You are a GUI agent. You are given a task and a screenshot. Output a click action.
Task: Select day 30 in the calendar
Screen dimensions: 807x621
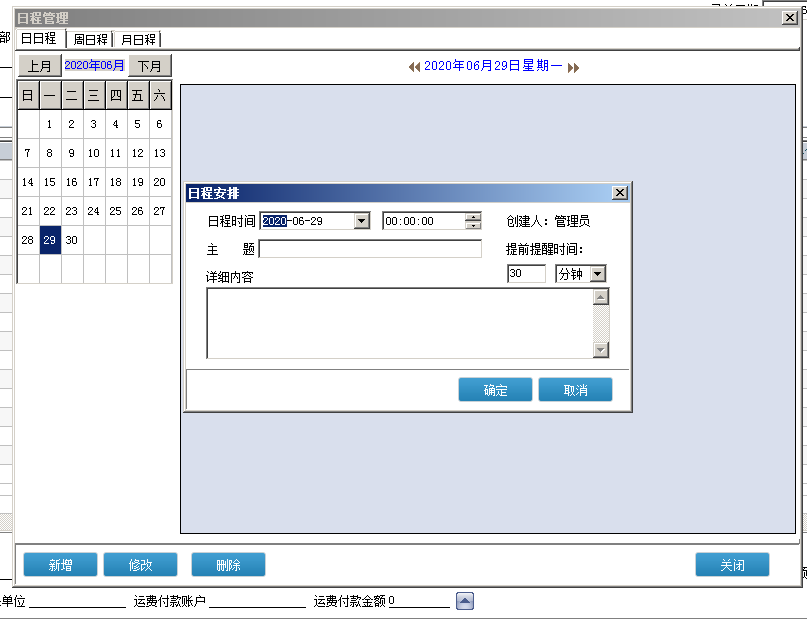click(x=72, y=240)
